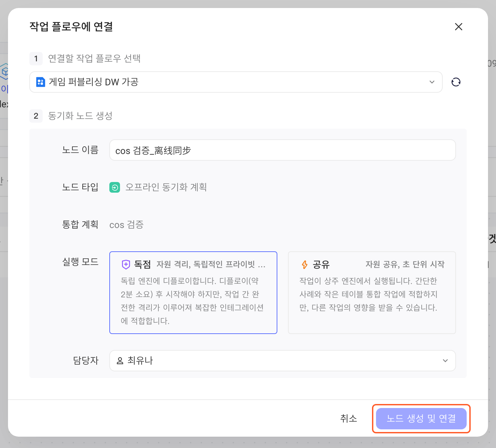Click the '자원 공유, 초 단위 시작' description
Image resolution: width=496 pixels, height=448 pixels.
[x=405, y=265]
